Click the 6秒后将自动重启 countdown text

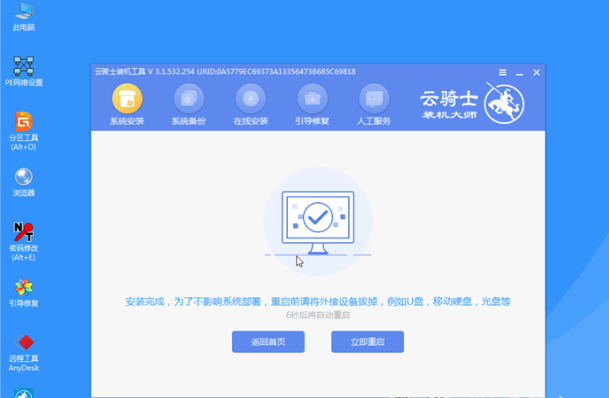tap(318, 315)
